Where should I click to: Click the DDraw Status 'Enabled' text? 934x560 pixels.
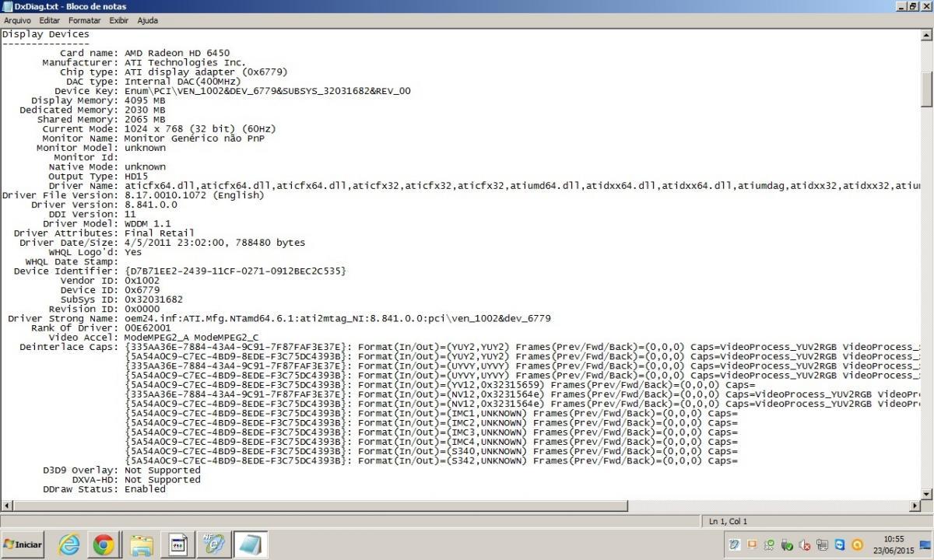[145, 489]
